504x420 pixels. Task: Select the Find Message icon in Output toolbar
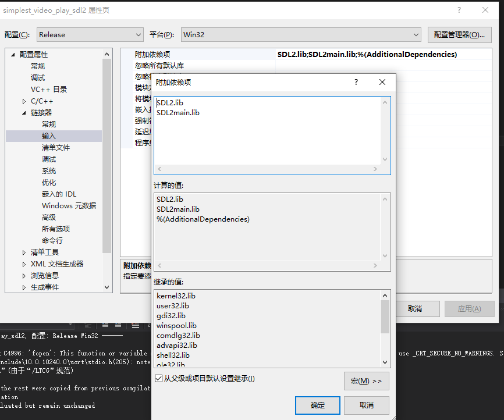(x=87, y=326)
